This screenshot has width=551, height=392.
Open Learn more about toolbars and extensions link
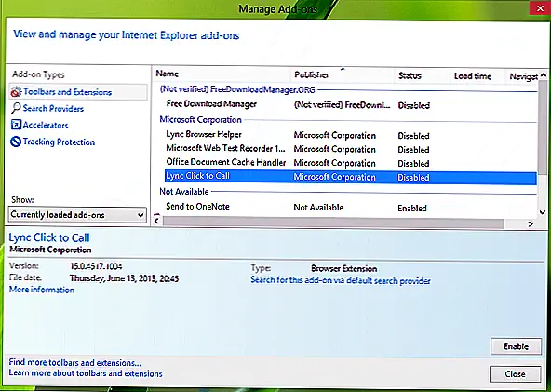coord(86,373)
